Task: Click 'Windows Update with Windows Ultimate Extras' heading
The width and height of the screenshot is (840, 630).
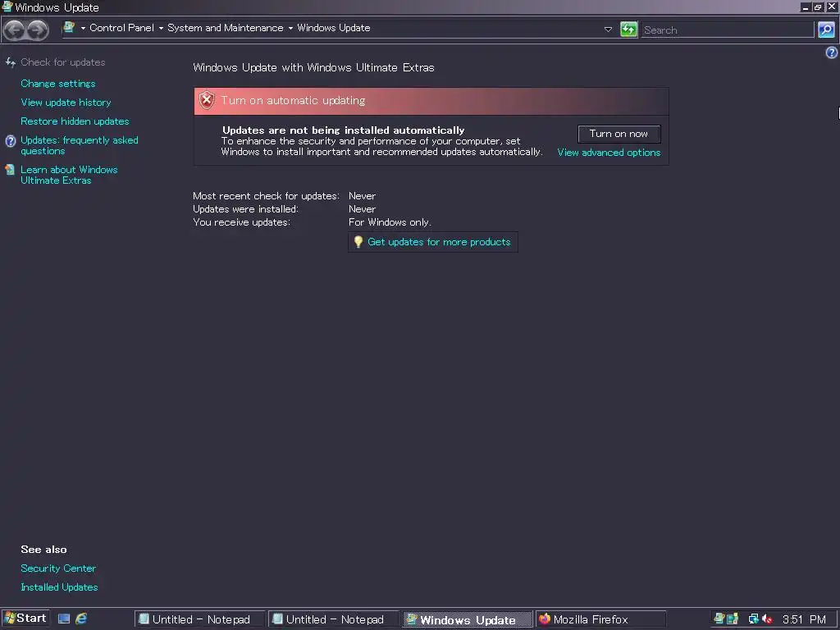Action: coord(313,67)
